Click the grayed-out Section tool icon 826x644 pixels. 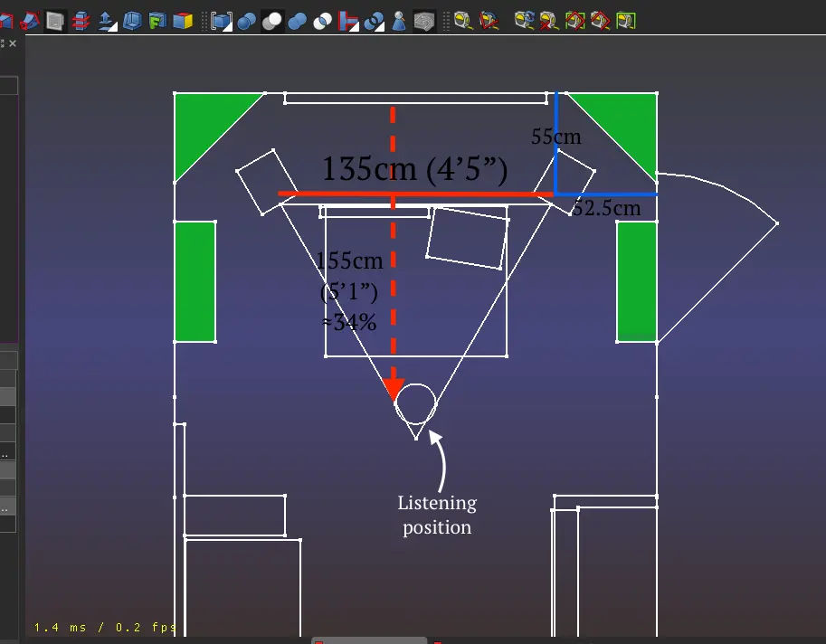click(55, 21)
